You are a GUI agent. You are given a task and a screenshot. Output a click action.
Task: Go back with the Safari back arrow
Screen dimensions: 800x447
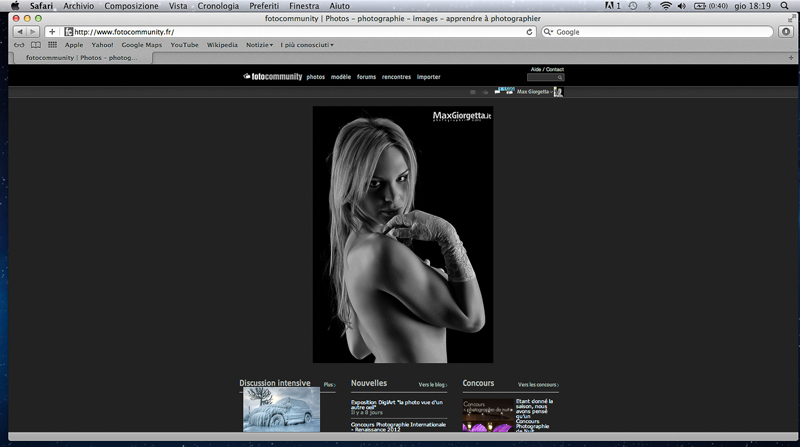pyautogui.click(x=20, y=32)
